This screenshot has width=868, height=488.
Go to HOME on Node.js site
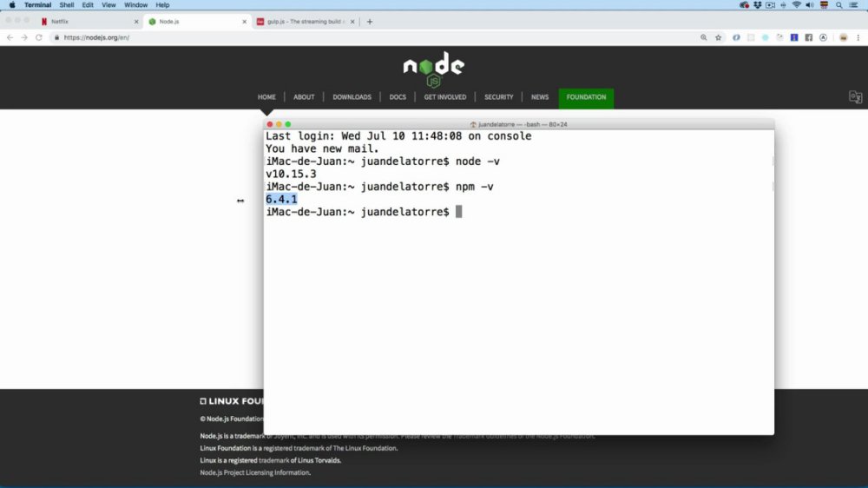click(266, 97)
